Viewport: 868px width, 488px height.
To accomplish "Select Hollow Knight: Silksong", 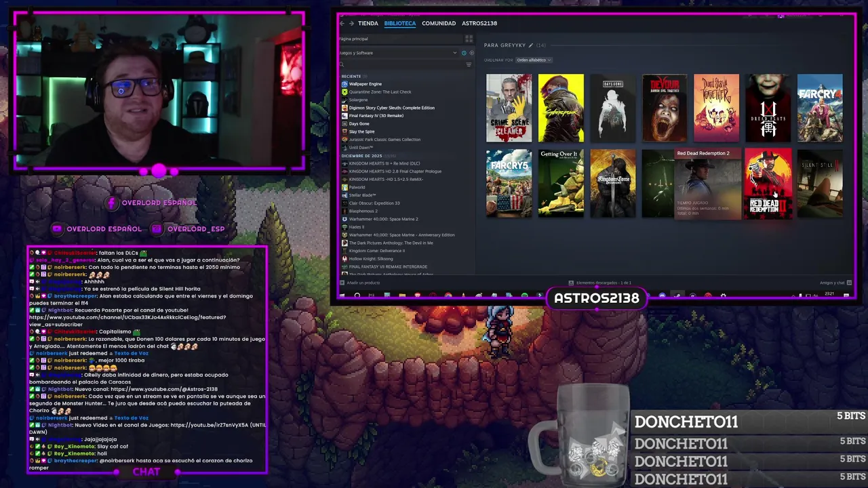I will point(370,259).
